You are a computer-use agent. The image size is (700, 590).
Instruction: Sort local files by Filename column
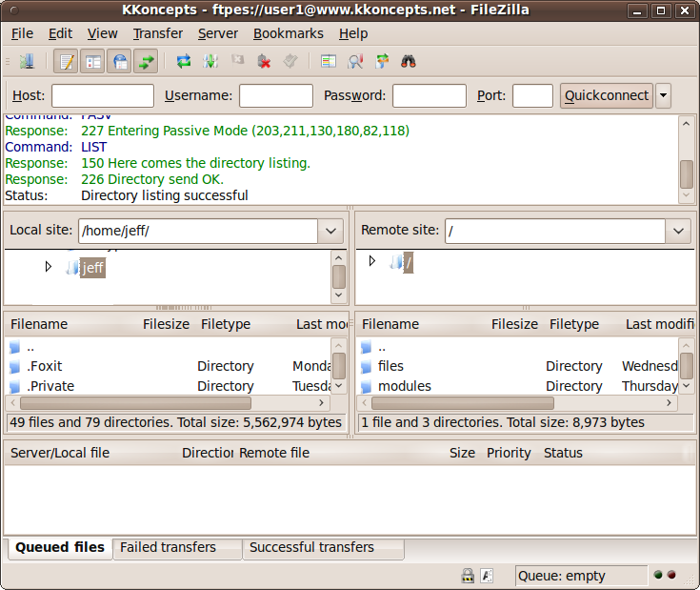point(39,324)
